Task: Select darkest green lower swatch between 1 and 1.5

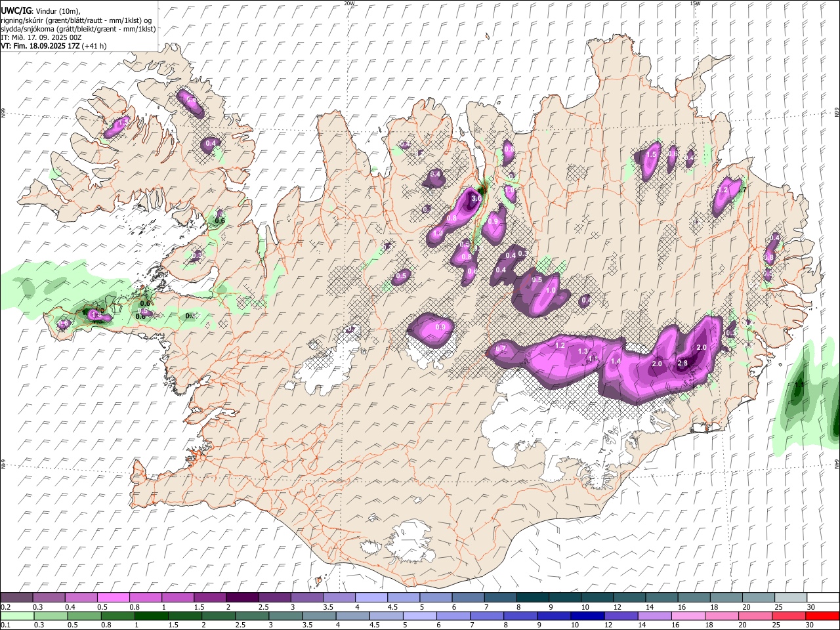Action: pos(152,616)
